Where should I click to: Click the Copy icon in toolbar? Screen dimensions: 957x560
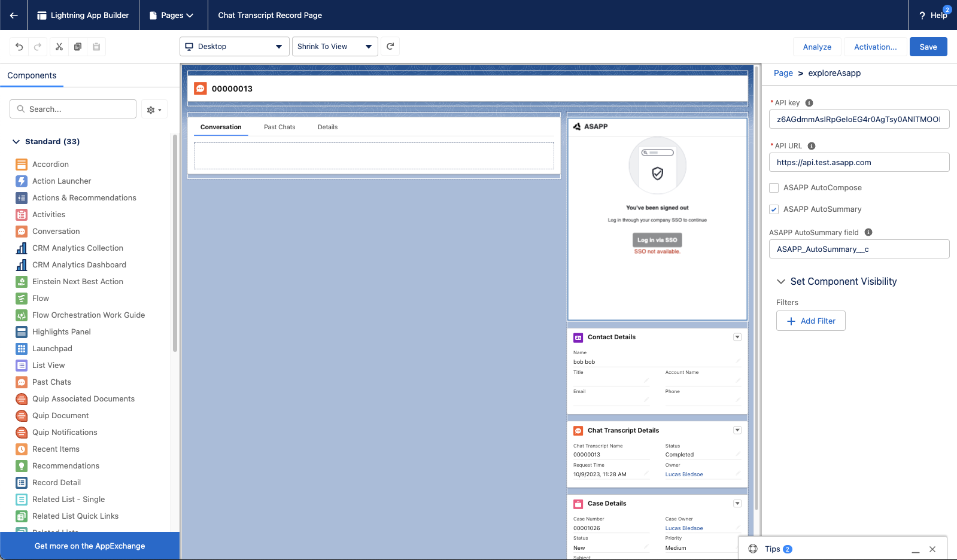(77, 47)
